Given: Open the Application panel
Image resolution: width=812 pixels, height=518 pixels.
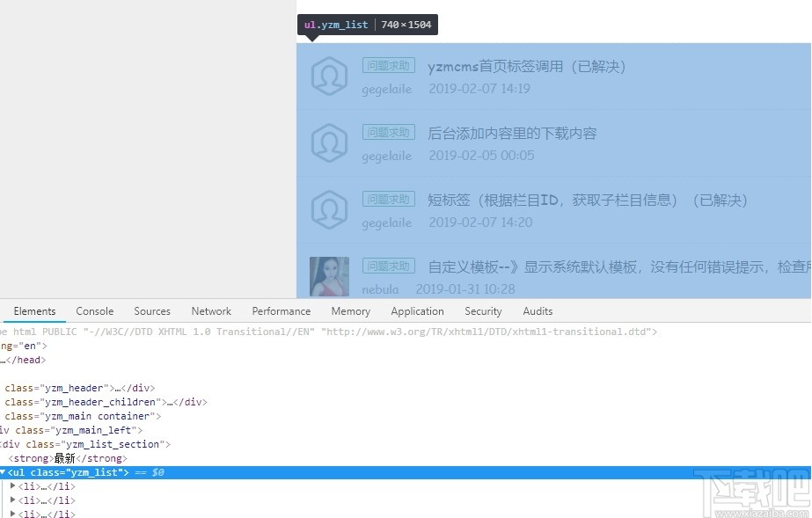Looking at the screenshot, I should pos(417,310).
